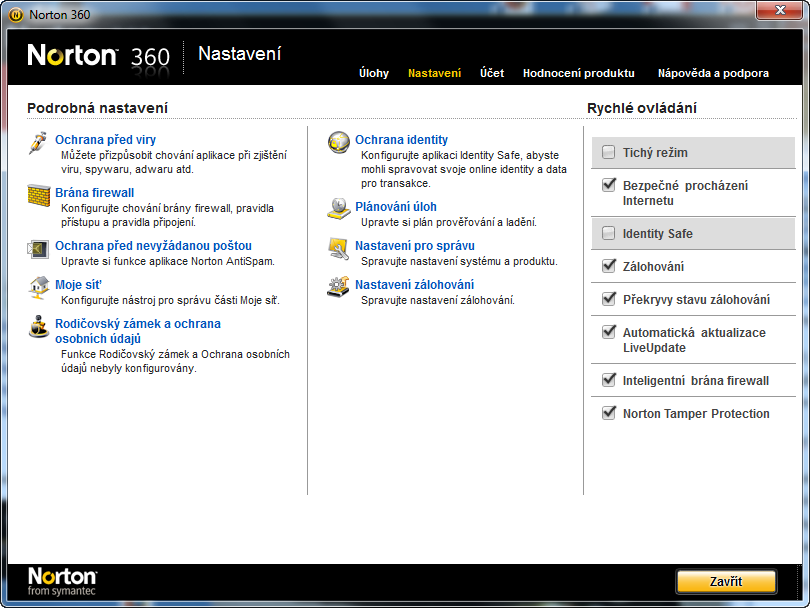Toggle the Identity Safe checkbox
810x608 pixels.
click(x=609, y=234)
